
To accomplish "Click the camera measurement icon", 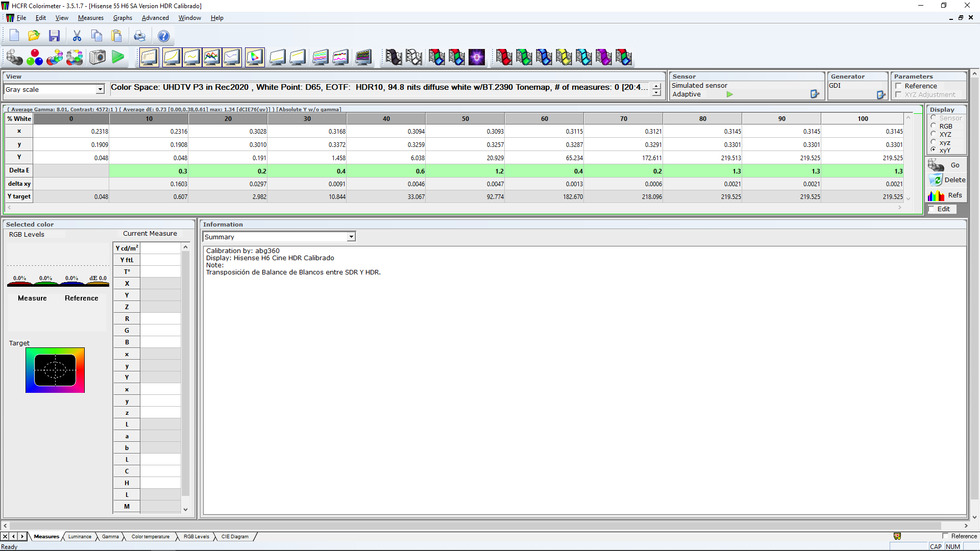I will point(97,57).
